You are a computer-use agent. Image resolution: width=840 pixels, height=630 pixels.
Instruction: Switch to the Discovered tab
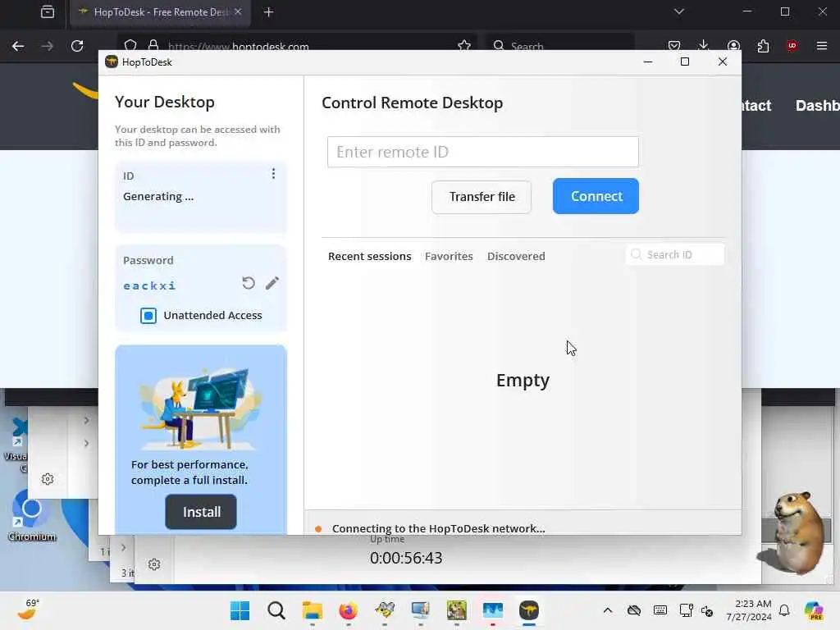click(516, 256)
